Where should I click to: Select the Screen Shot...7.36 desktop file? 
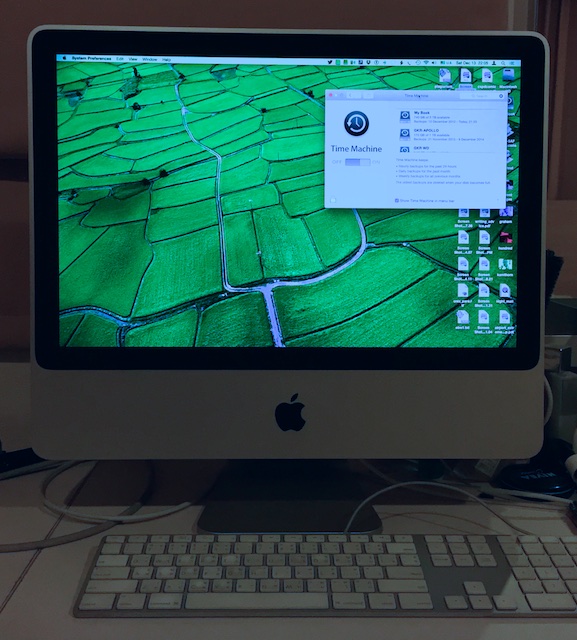463,218
